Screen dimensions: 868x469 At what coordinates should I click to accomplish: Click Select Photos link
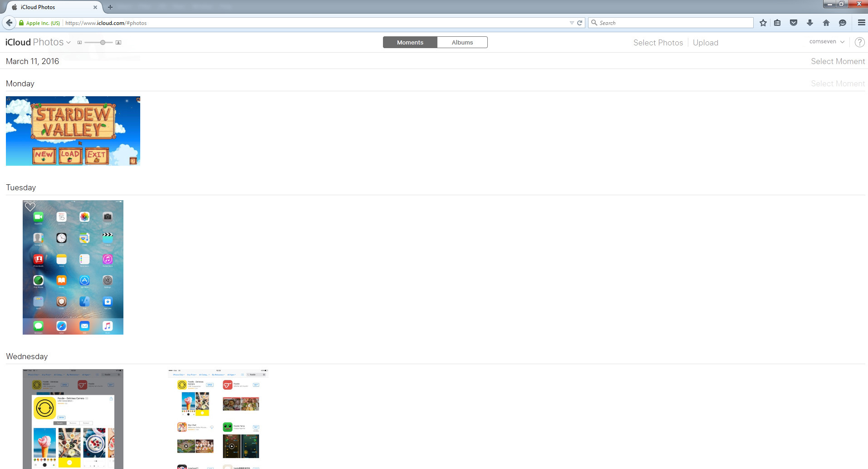pos(658,43)
